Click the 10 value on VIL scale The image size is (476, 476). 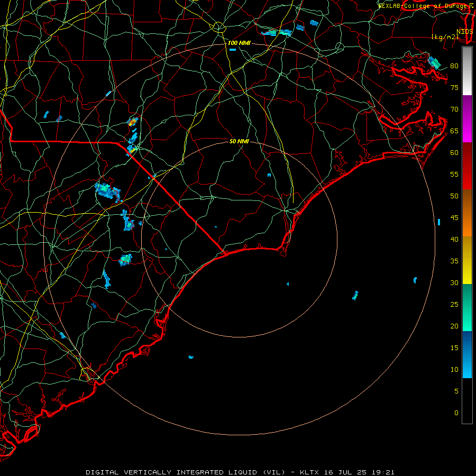tap(454, 370)
